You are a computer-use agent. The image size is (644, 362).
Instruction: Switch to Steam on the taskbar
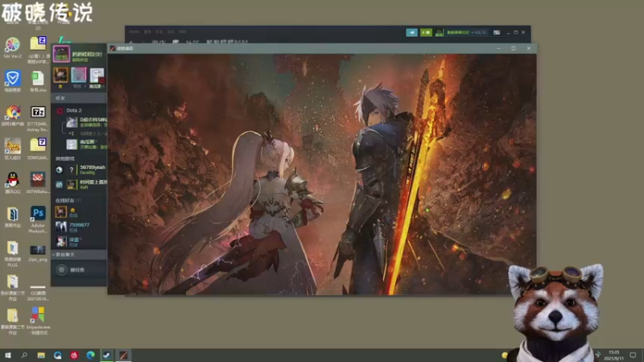coord(107,356)
